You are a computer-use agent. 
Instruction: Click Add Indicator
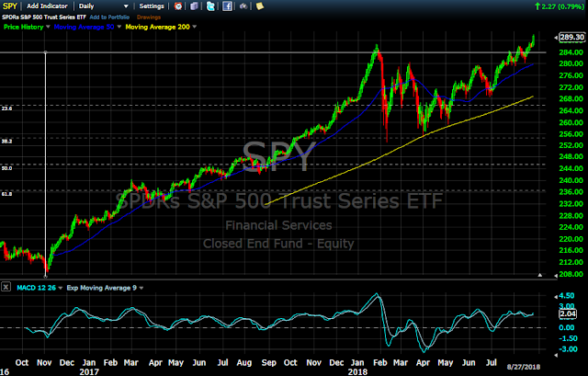point(47,6)
